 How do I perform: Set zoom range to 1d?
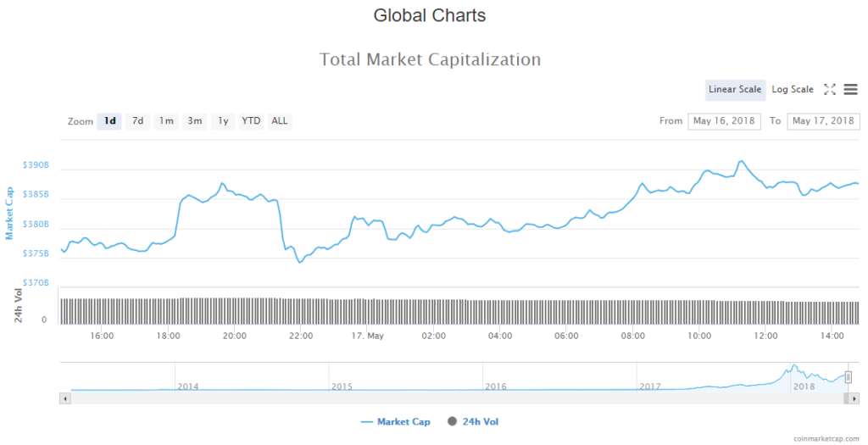[x=110, y=121]
